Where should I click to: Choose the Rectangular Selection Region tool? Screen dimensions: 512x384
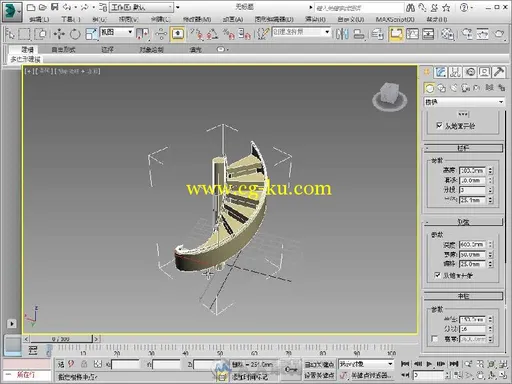pyautogui.click(x=24, y=34)
